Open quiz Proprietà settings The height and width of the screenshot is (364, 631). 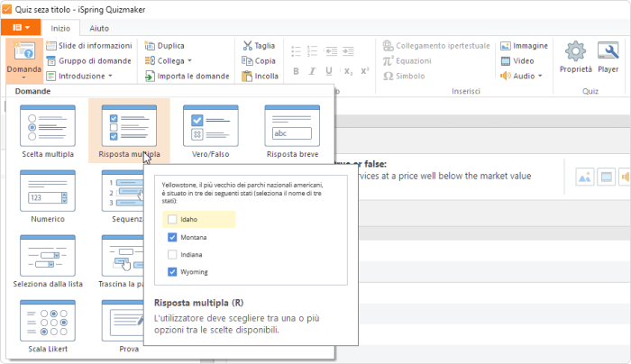pos(575,57)
